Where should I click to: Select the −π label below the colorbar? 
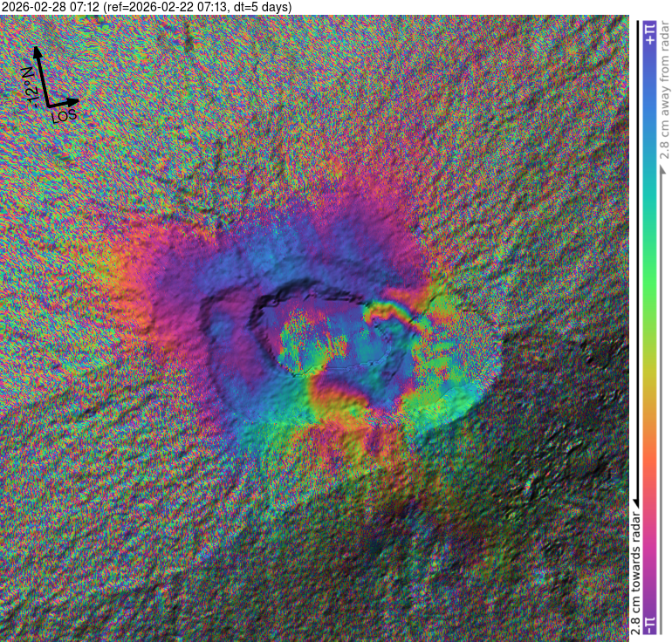coord(648,623)
